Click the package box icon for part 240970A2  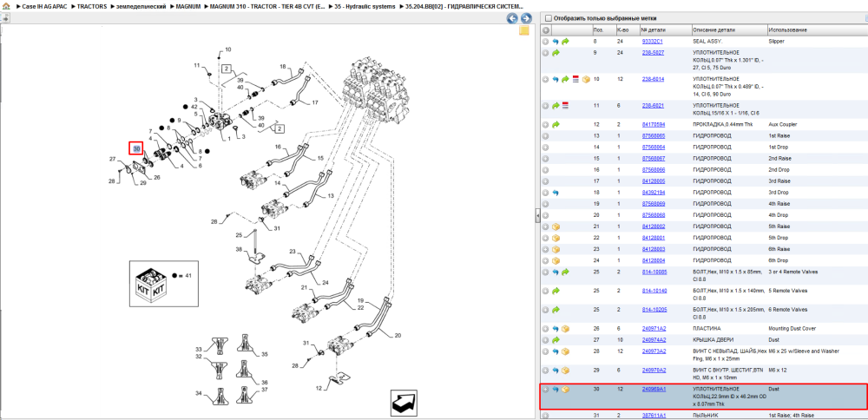[566, 371]
